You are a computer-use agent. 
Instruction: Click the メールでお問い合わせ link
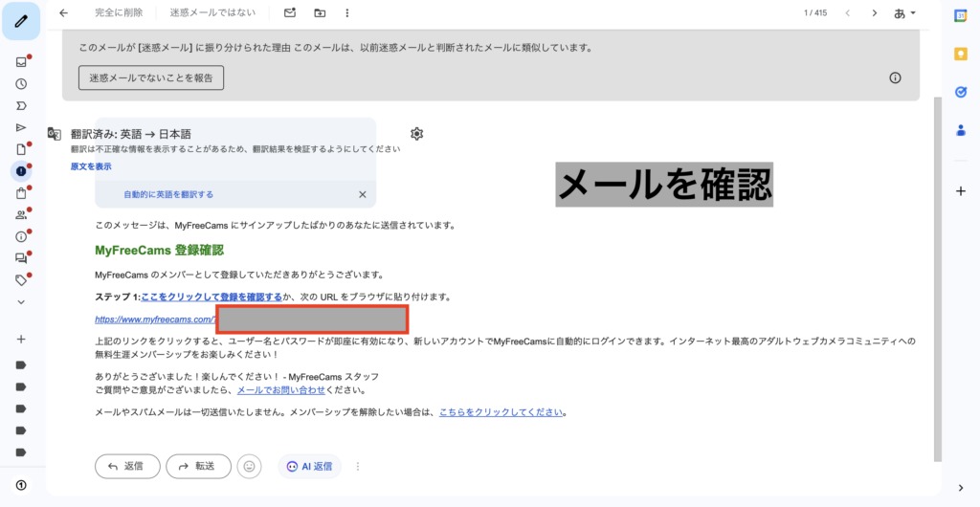pyautogui.click(x=281, y=390)
